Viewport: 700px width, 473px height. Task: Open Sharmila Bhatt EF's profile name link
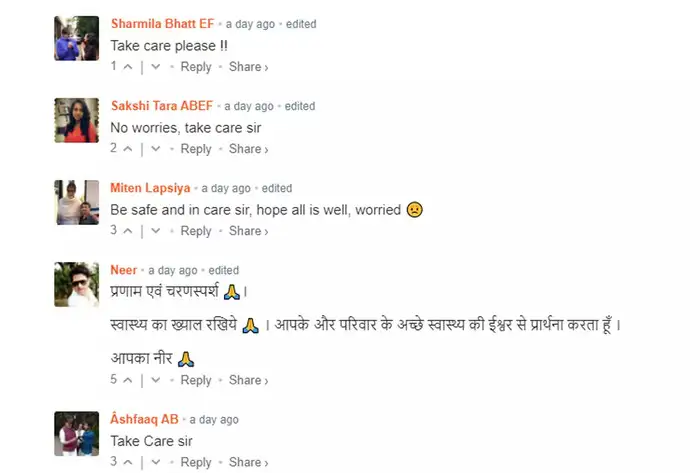(x=162, y=24)
